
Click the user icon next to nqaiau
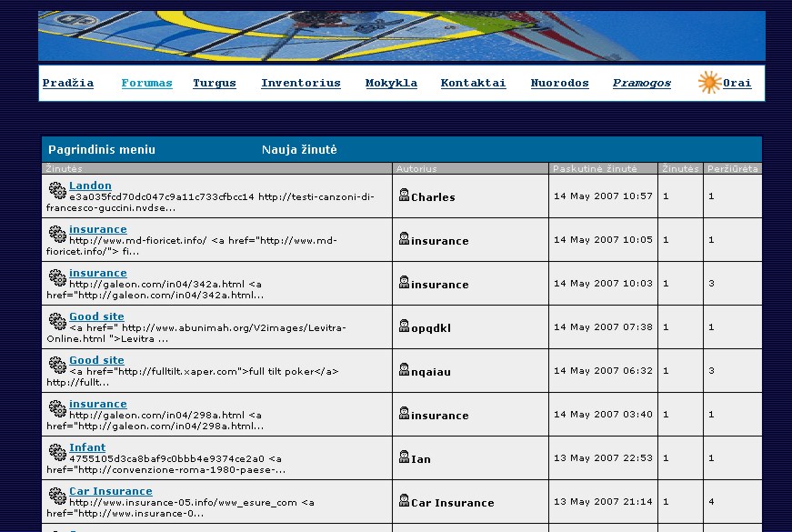point(404,369)
